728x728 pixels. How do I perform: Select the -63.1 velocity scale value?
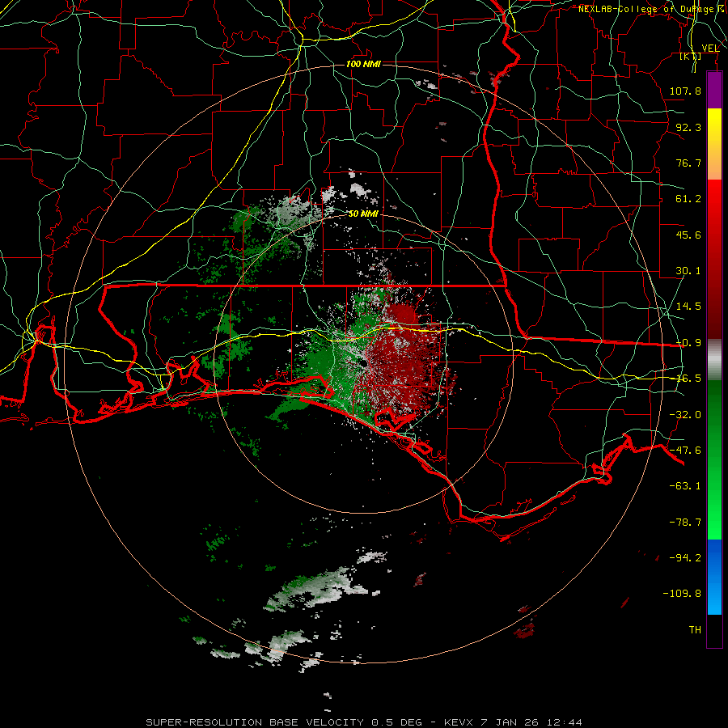click(685, 486)
